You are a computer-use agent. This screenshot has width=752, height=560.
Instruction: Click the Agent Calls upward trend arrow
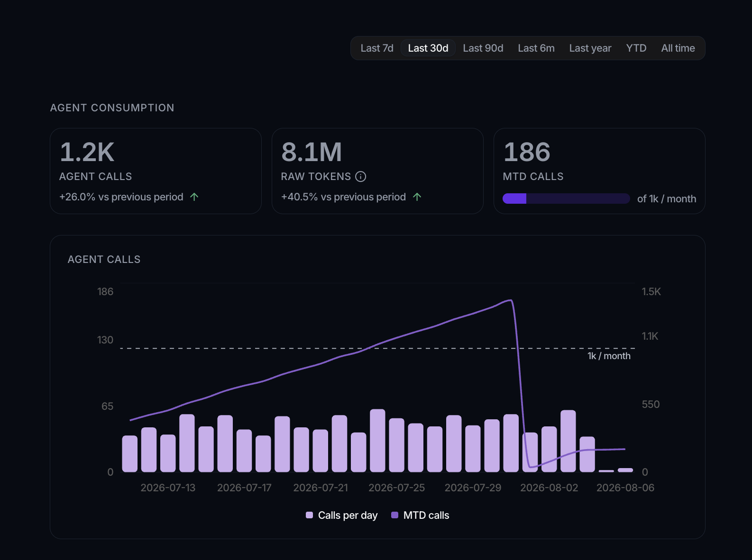point(194,197)
